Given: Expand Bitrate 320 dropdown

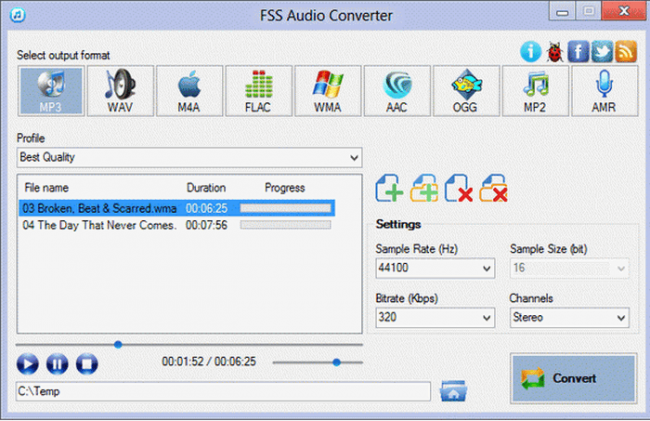Looking at the screenshot, I should pyautogui.click(x=435, y=318).
